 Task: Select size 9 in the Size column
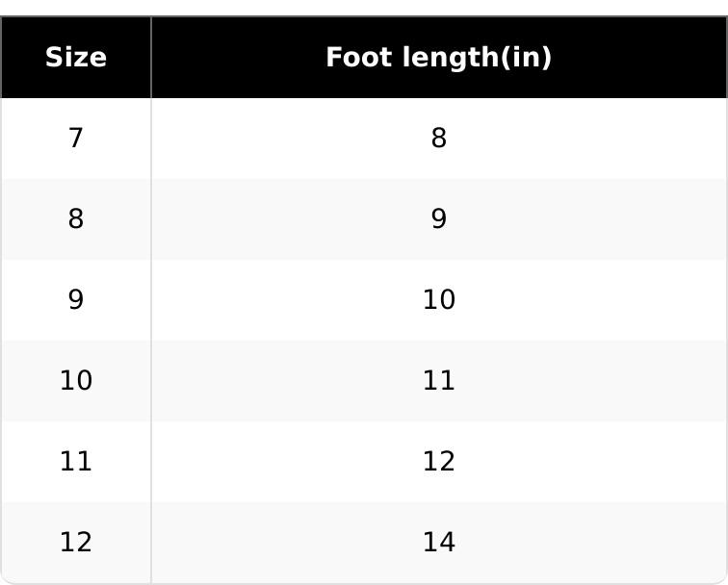pyautogui.click(x=76, y=300)
